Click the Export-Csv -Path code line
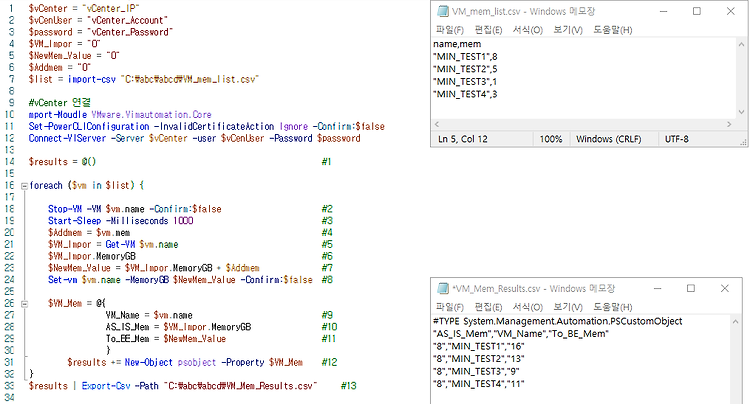Screen dimensions: 750x404 click(173, 386)
